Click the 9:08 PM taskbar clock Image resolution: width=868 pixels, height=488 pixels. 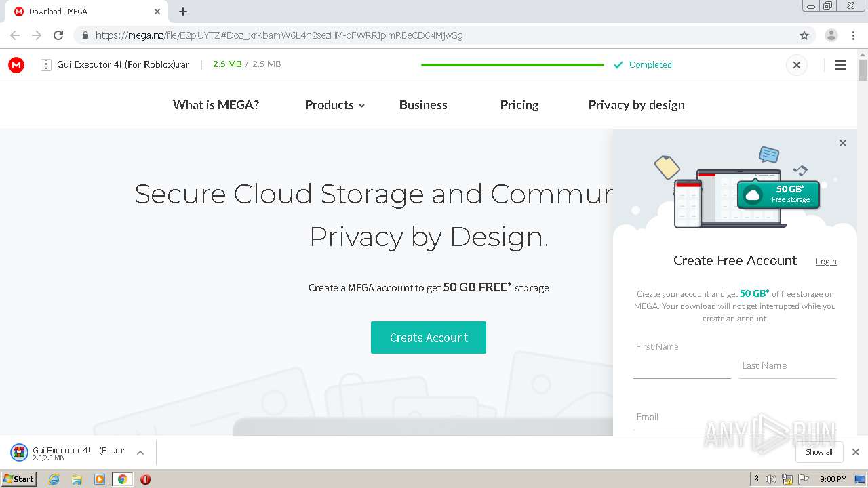coord(833,479)
